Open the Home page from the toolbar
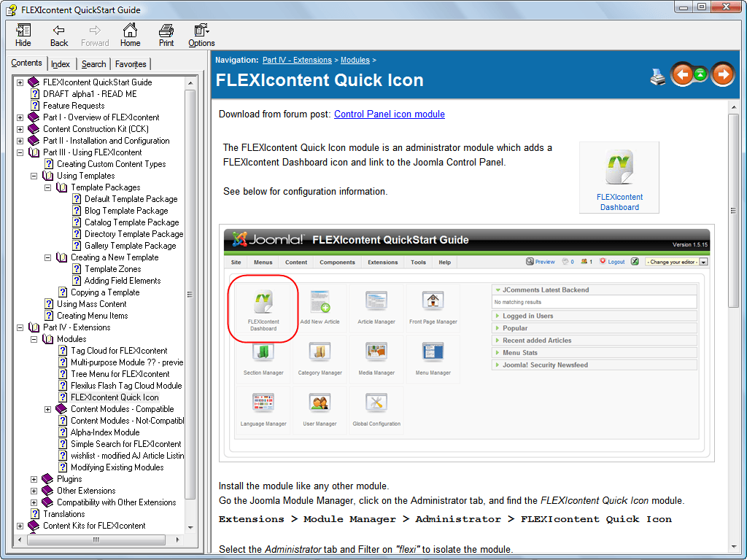747x560 pixels. click(130, 35)
